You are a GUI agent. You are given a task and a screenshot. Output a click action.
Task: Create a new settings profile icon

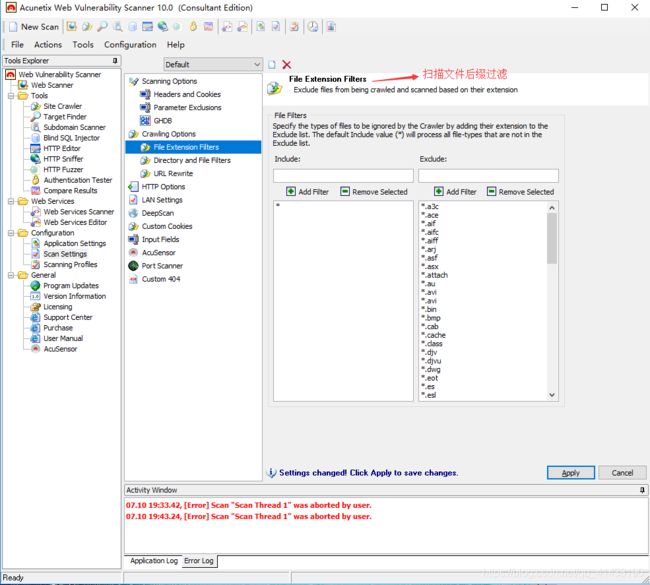(x=272, y=65)
